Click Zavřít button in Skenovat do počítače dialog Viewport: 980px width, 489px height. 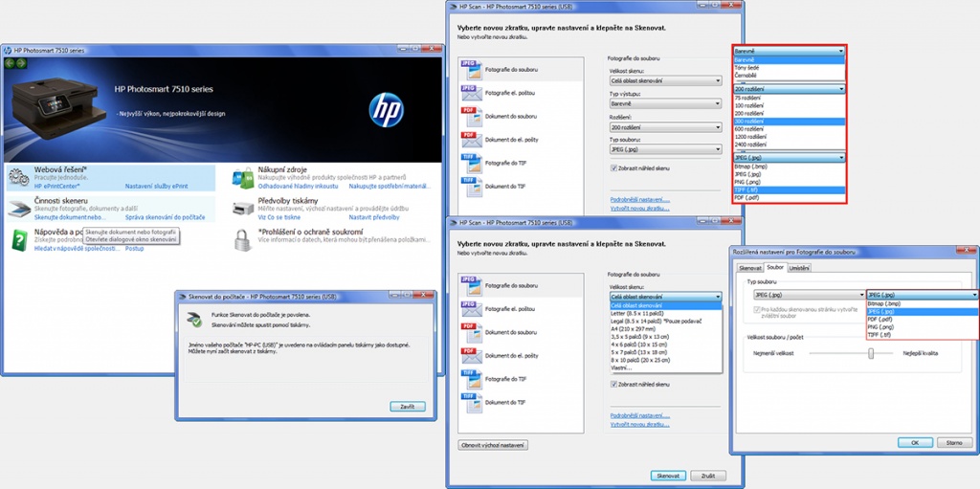(408, 407)
